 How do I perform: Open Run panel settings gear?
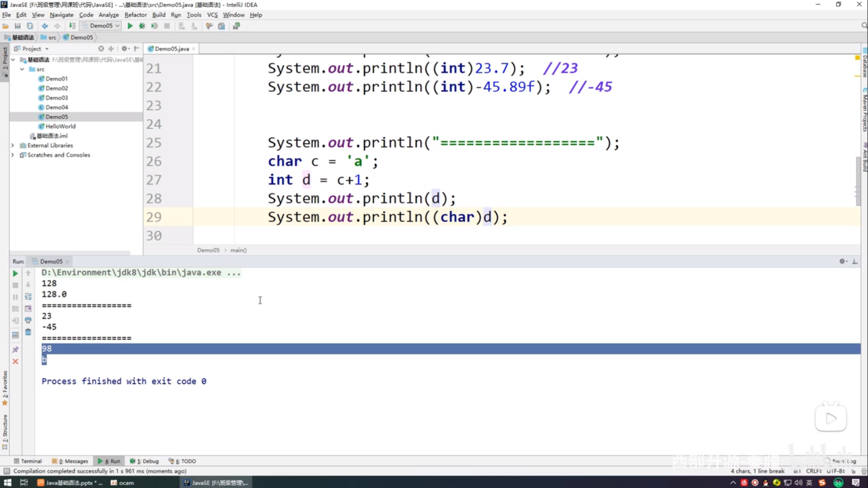coord(842,261)
